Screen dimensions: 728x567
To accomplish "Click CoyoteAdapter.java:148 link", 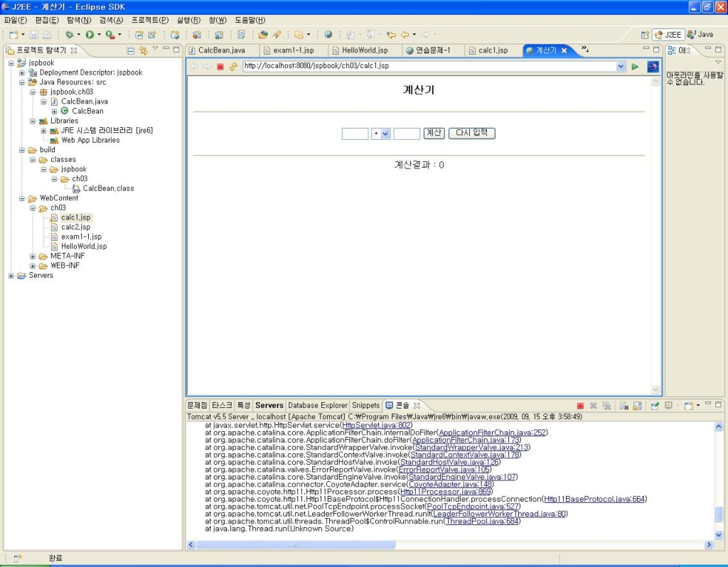I will pyautogui.click(x=450, y=484).
